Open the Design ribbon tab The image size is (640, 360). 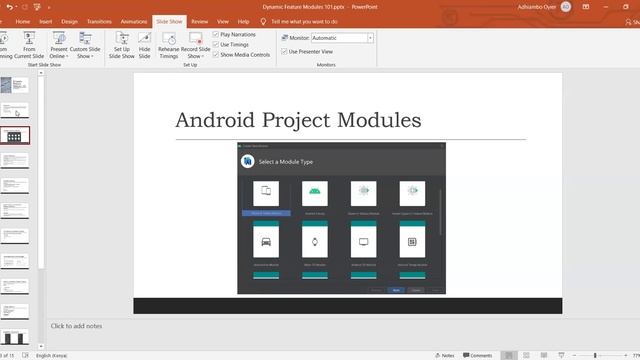69,21
